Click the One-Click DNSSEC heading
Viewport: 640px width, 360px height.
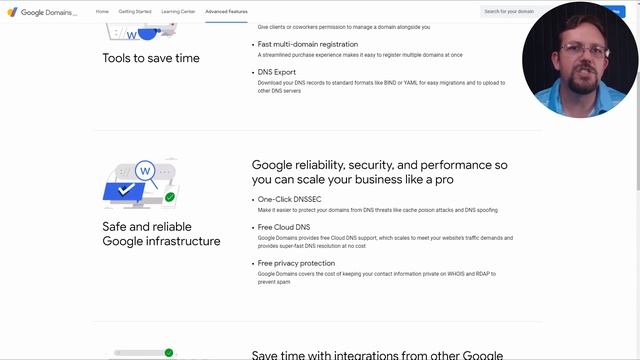[x=289, y=199]
